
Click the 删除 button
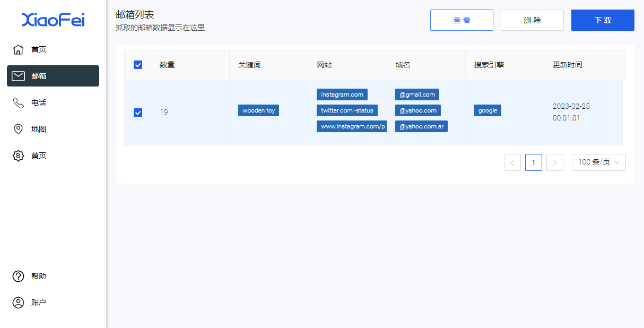pyautogui.click(x=532, y=20)
